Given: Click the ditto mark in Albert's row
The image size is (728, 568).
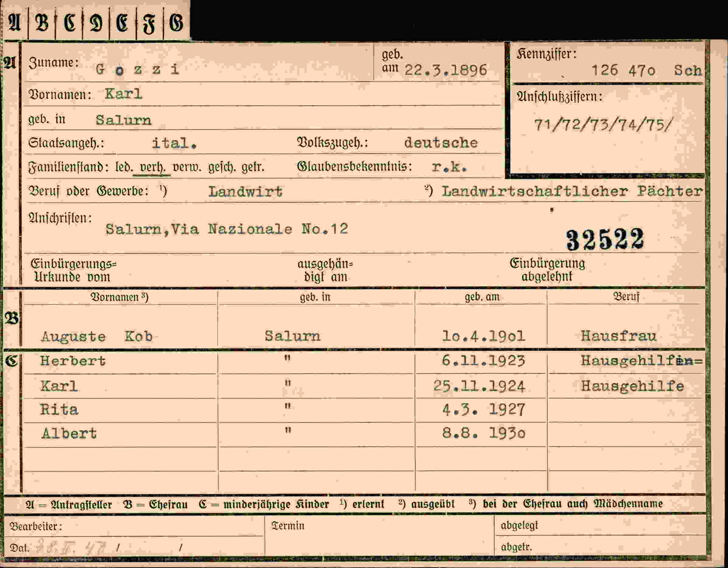Looking at the screenshot, I should tap(288, 430).
